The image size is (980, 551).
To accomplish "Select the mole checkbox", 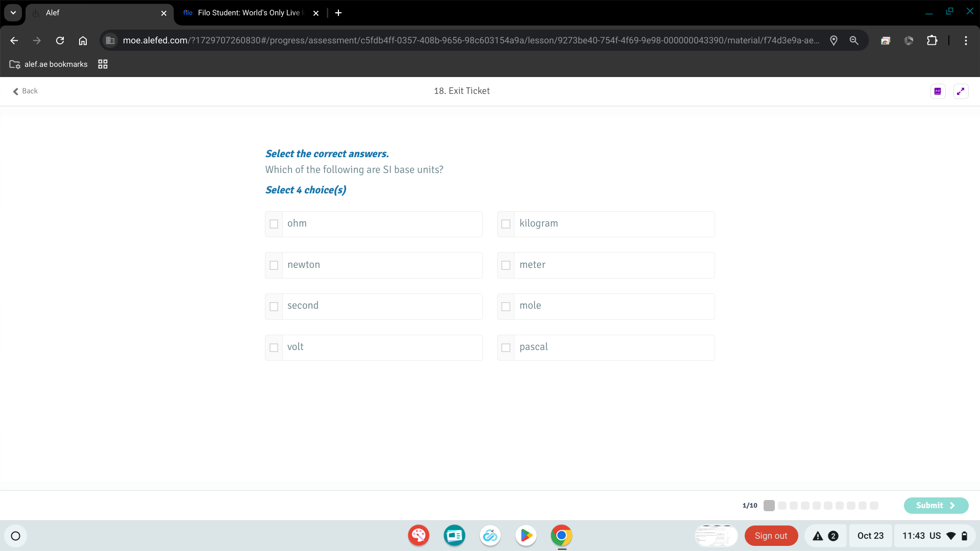I will [506, 307].
